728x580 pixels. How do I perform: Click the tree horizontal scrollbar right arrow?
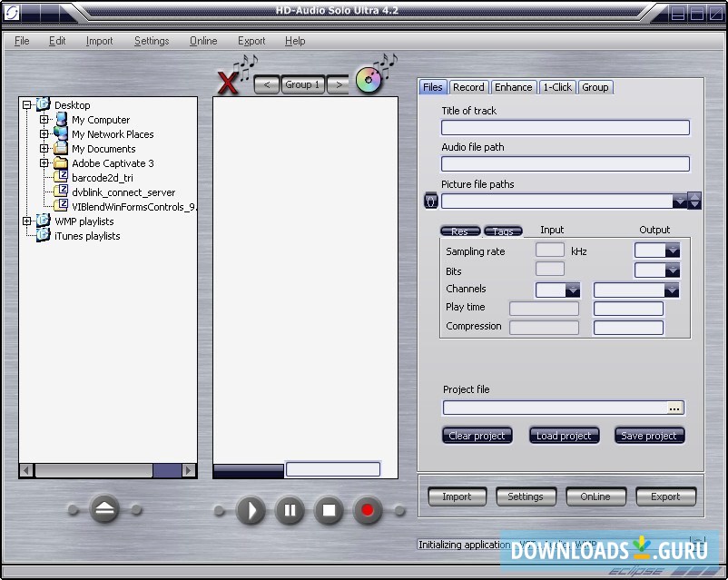point(189,470)
